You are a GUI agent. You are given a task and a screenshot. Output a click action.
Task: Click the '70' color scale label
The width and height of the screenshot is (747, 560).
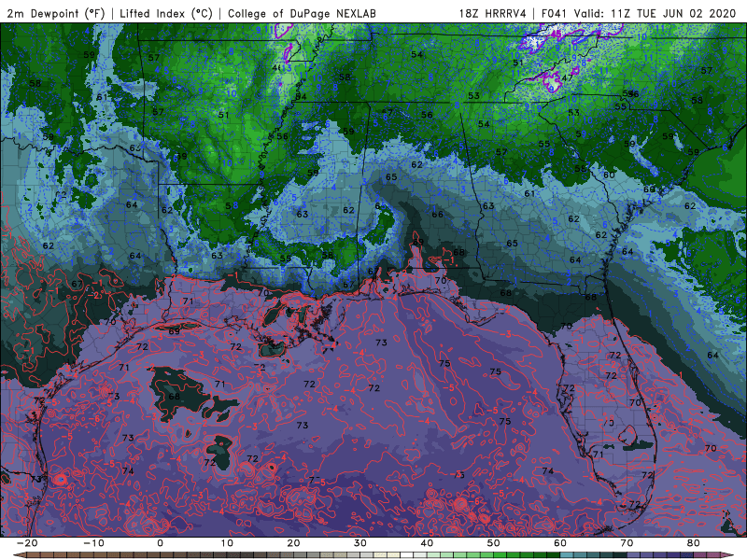pos(627,543)
